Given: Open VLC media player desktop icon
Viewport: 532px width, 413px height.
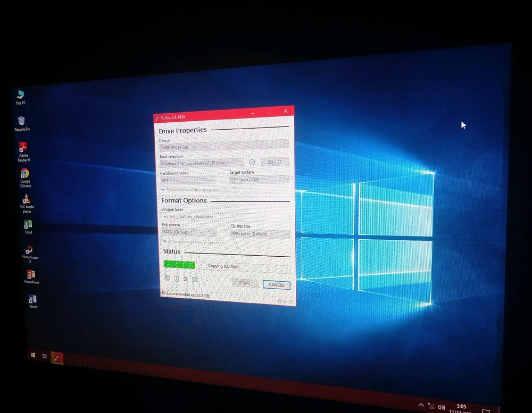Looking at the screenshot, I should pos(26,200).
